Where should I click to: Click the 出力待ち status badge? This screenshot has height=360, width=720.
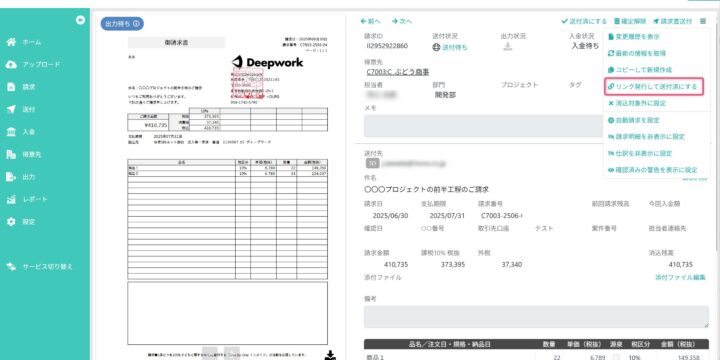122,24
